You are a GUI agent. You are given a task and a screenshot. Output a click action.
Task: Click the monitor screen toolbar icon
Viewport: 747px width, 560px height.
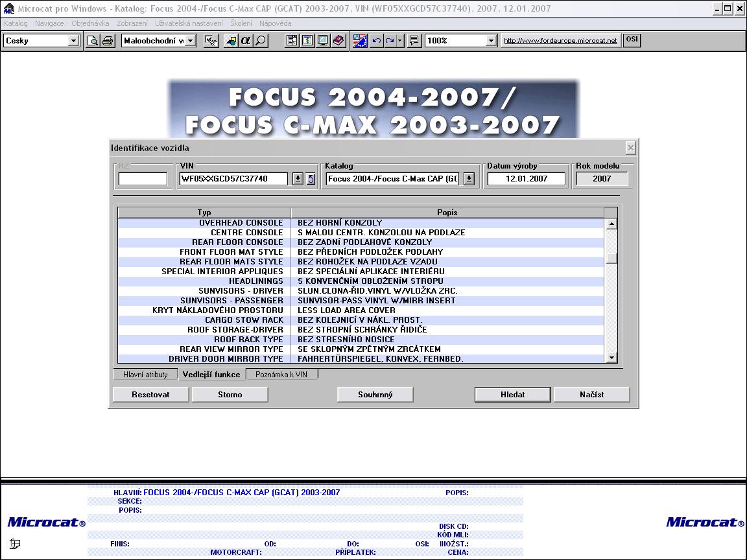click(323, 41)
